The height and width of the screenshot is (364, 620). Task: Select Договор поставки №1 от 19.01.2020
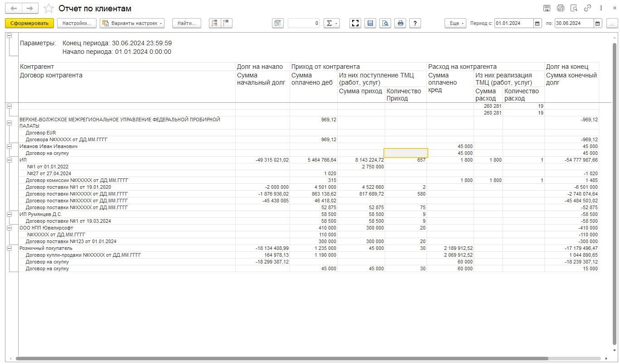pos(308,187)
